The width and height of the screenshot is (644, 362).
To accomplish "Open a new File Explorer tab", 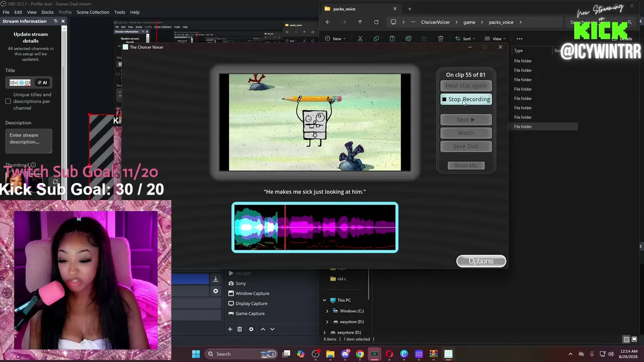I will click(410, 9).
